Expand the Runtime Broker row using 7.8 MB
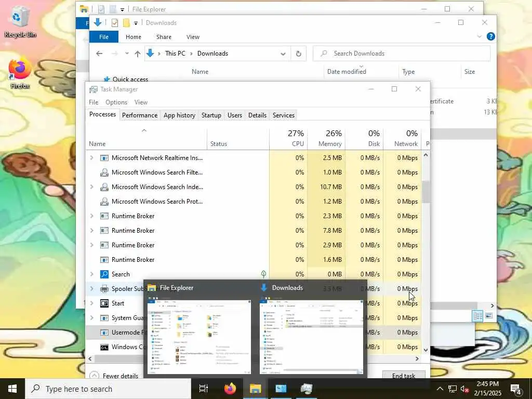 pyautogui.click(x=91, y=231)
